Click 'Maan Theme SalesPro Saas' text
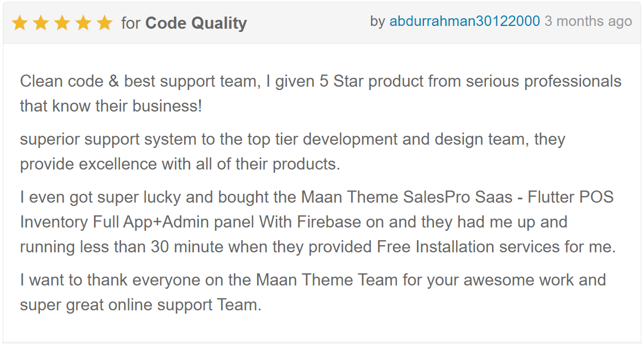The width and height of the screenshot is (644, 344). [407, 197]
